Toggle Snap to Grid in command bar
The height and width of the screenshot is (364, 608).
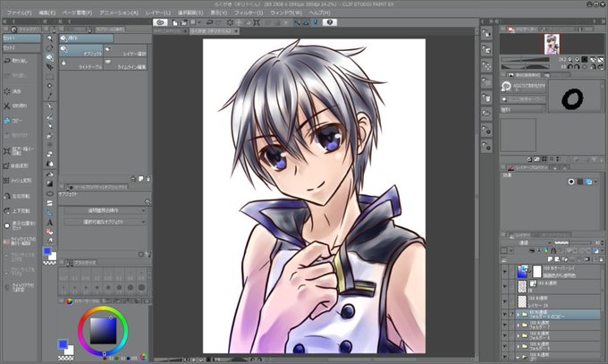[315, 22]
